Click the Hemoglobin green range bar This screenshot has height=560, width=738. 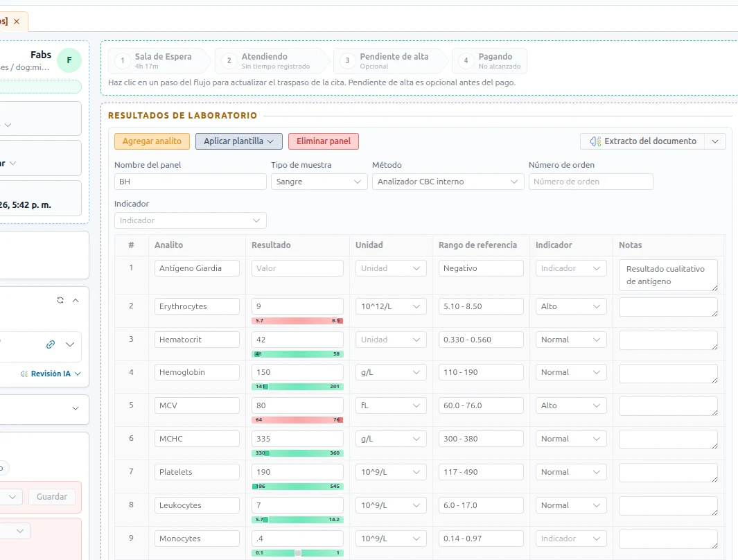297,387
